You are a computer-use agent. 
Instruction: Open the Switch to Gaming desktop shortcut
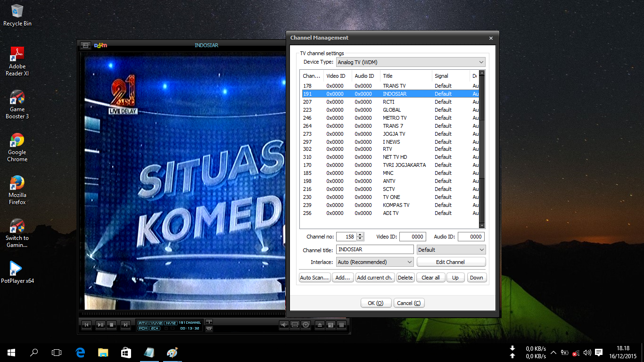pyautogui.click(x=17, y=233)
